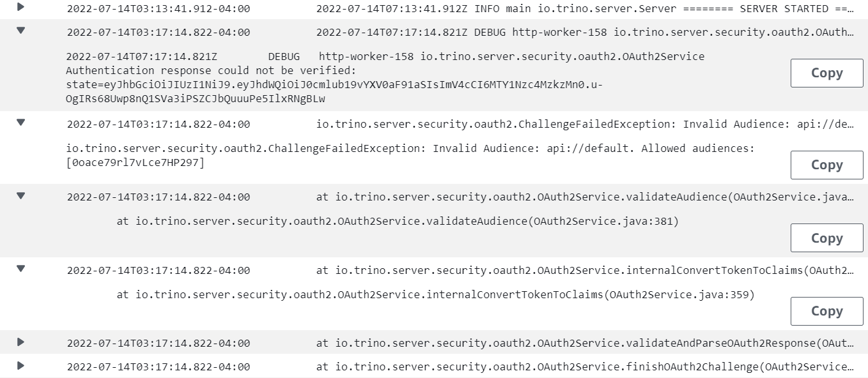Expand the SERVER STARTED log entry
Screen dimensions: 868x378
pyautogui.click(x=19, y=8)
